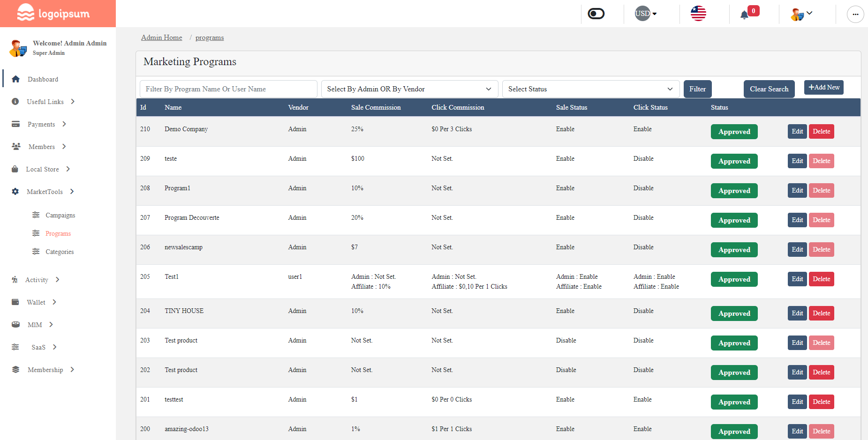The width and height of the screenshot is (868, 440).
Task: Open the Select Status dropdown
Action: 590,89
